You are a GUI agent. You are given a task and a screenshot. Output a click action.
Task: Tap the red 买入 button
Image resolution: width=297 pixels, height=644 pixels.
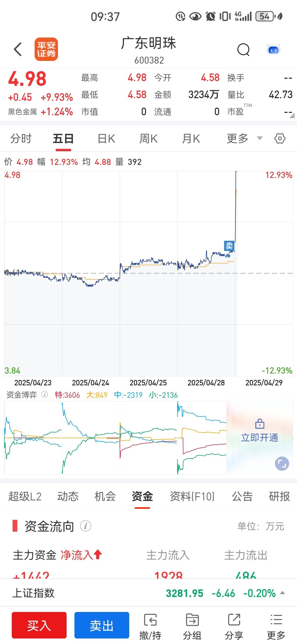click(39, 625)
